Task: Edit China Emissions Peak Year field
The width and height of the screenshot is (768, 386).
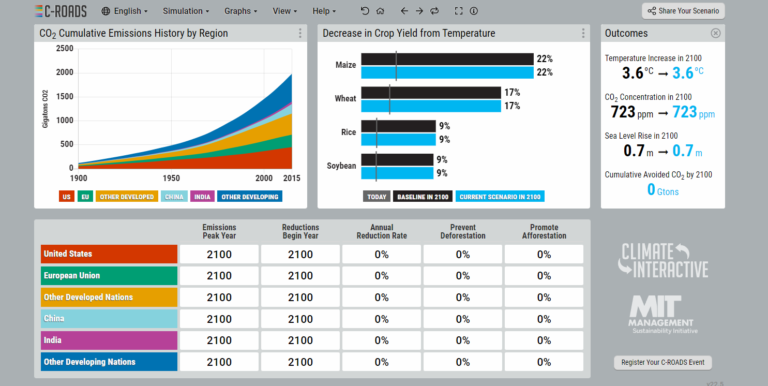Action: (219, 319)
